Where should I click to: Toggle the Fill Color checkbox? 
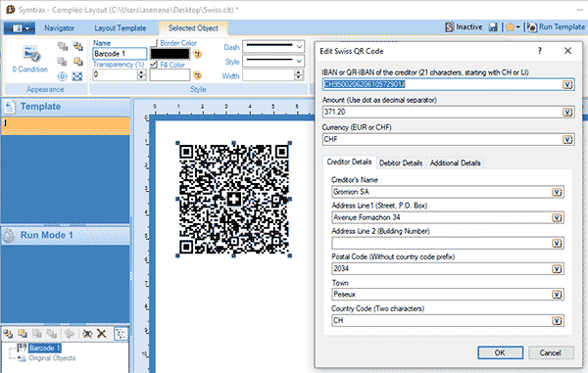154,65
